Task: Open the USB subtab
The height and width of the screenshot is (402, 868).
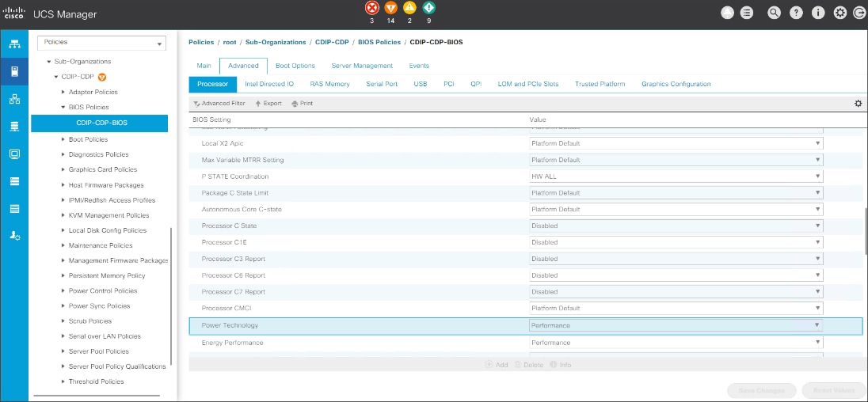Action: [x=421, y=84]
